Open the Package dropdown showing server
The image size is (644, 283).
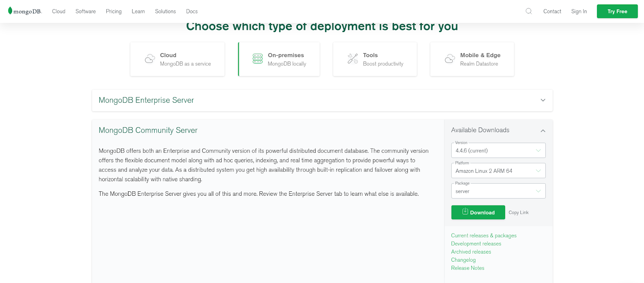tap(498, 191)
